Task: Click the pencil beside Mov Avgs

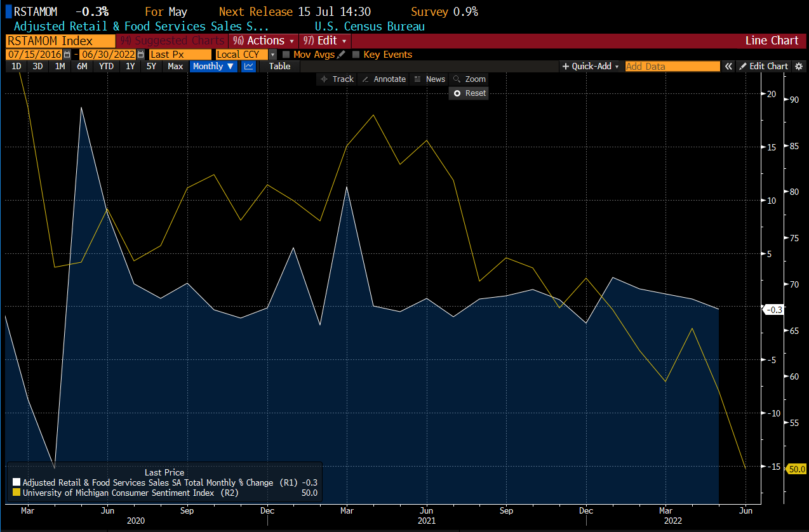Action: click(x=342, y=55)
